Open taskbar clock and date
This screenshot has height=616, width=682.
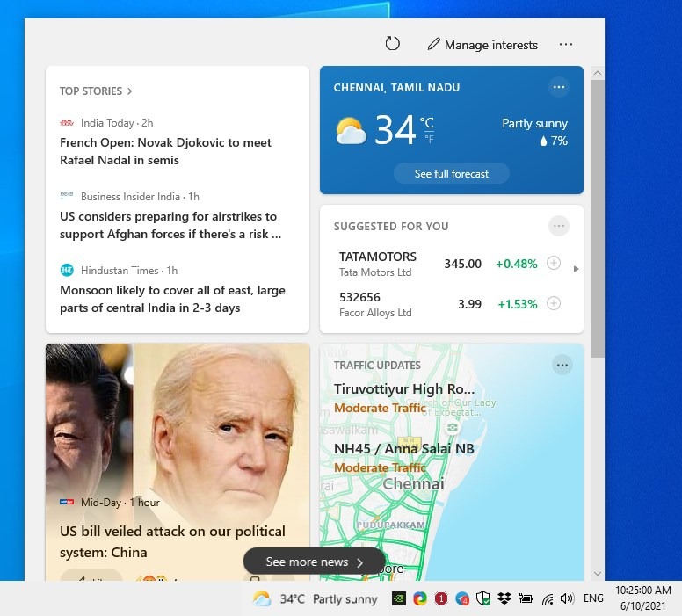642,598
